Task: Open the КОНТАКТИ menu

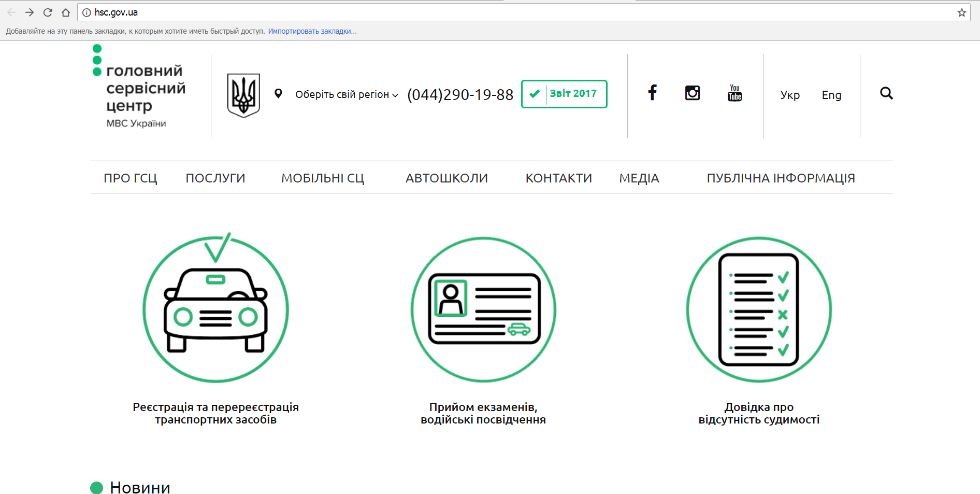Action: tap(558, 178)
